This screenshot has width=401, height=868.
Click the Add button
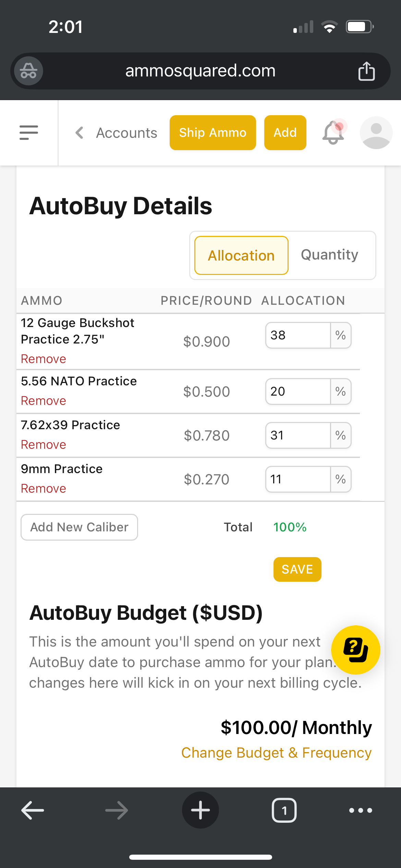coord(285,133)
